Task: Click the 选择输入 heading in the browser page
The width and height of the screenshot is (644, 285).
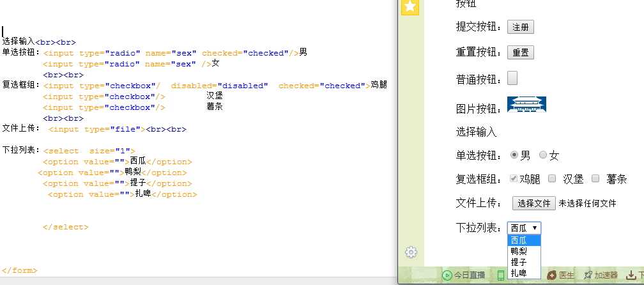Action: [476, 132]
